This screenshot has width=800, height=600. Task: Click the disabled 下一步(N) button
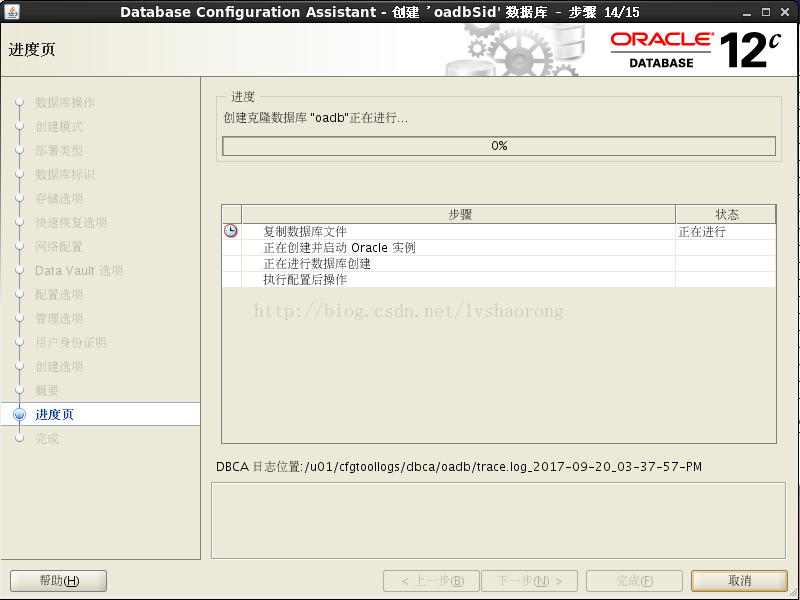coord(530,581)
